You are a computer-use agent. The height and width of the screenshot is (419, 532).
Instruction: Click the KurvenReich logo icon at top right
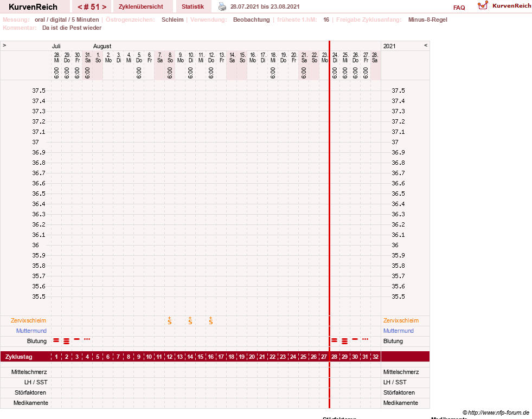tap(483, 5)
